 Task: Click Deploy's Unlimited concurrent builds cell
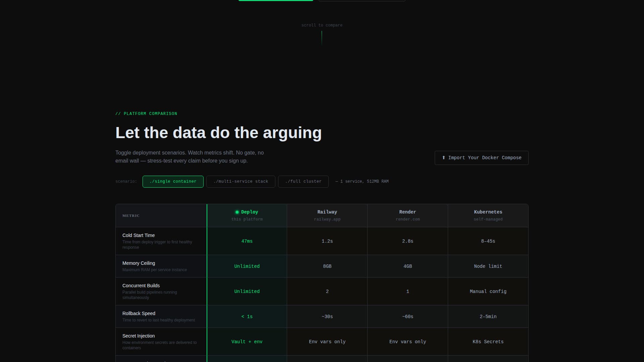(247, 292)
